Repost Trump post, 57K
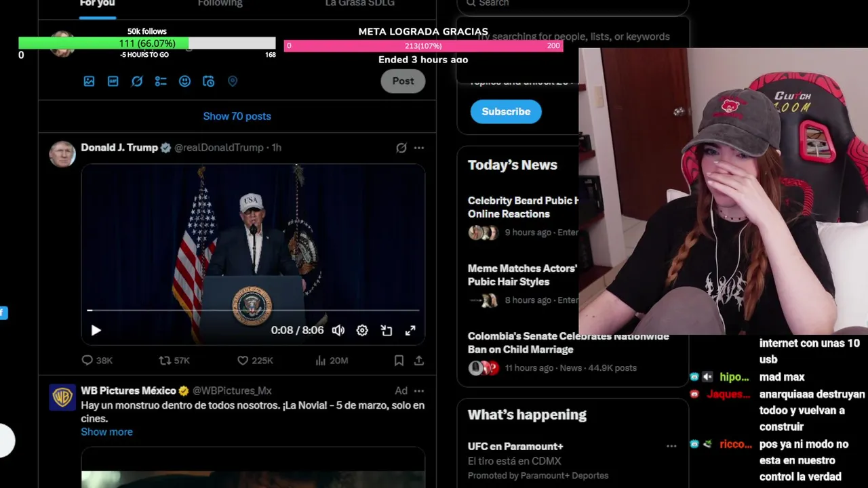This screenshot has height=488, width=868. pyautogui.click(x=174, y=361)
